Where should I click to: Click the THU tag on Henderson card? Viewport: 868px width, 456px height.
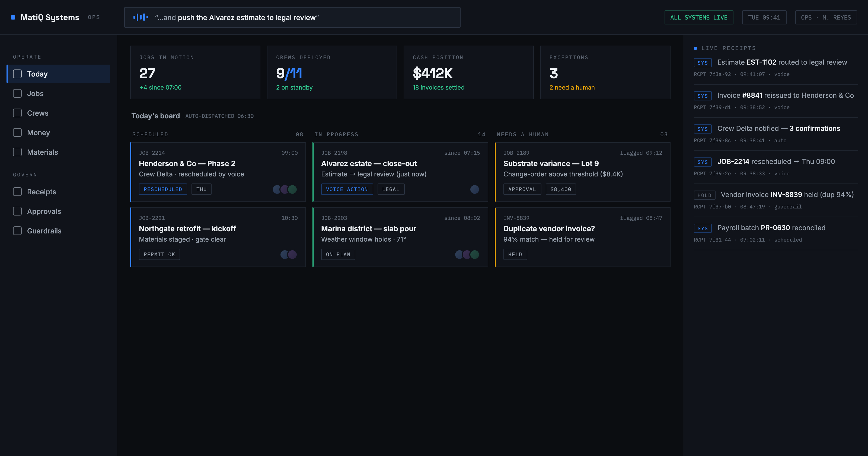[201, 189]
